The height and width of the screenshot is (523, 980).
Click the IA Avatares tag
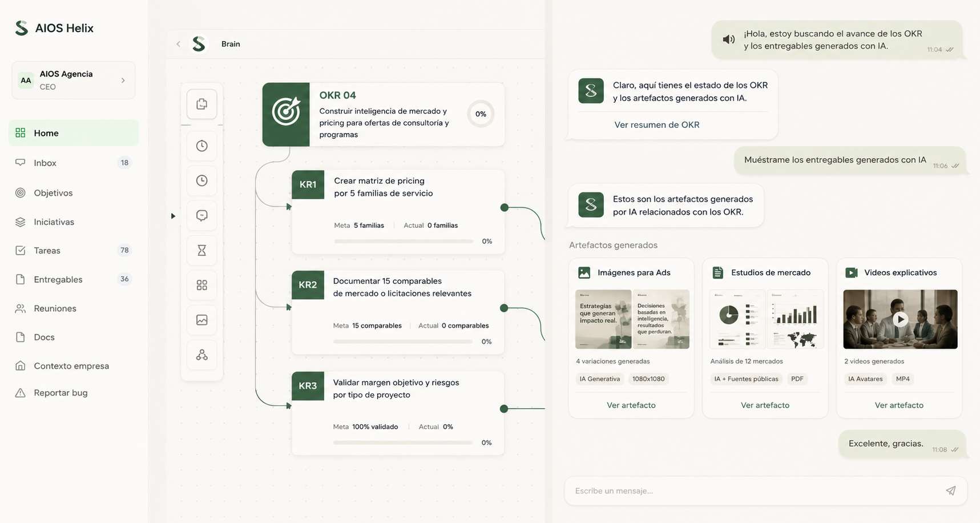coord(865,379)
